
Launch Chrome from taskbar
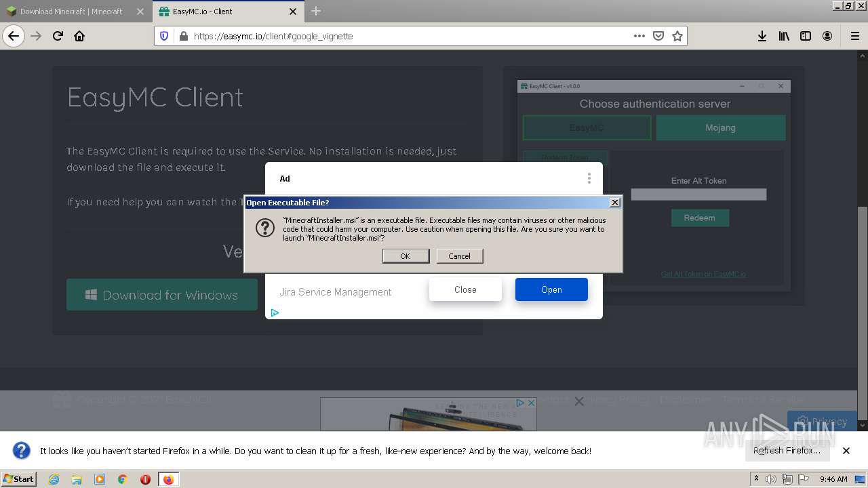(122, 479)
